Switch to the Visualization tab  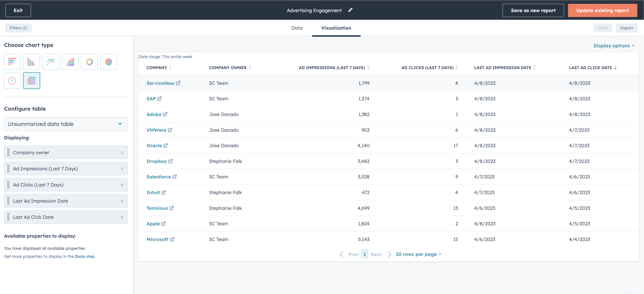tap(336, 28)
